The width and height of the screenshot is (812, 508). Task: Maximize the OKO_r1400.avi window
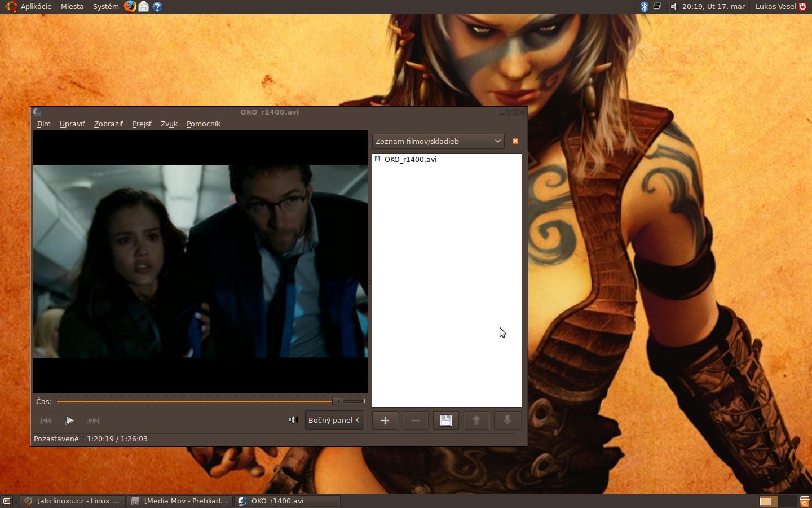512,112
